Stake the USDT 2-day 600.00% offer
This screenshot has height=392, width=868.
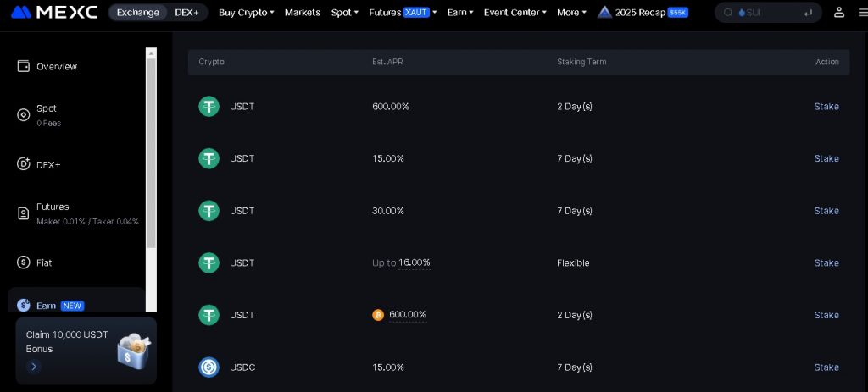tap(826, 107)
